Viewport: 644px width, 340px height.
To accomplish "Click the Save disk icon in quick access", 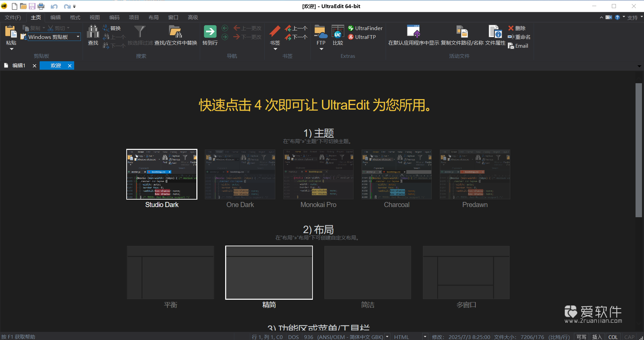I will pos(32,6).
